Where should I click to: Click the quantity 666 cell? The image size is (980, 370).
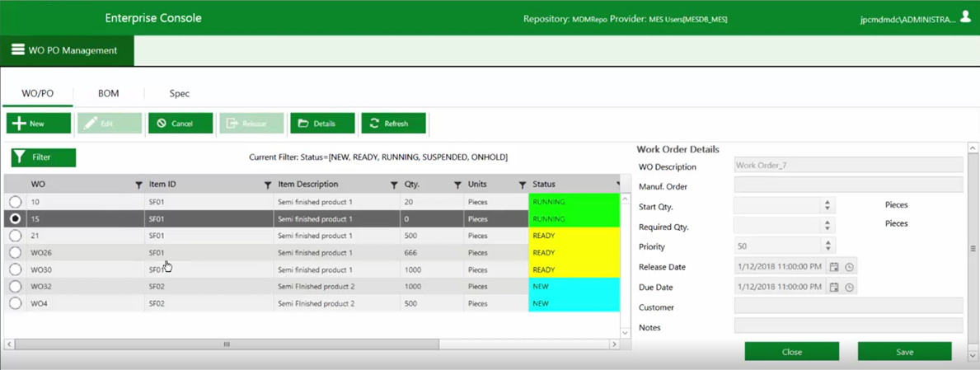tap(432, 252)
